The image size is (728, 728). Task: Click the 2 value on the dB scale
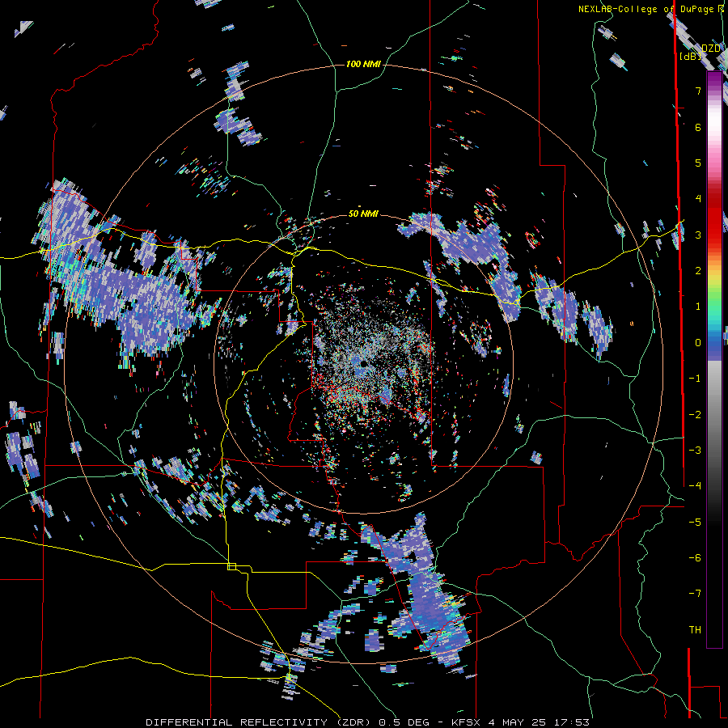tap(698, 271)
